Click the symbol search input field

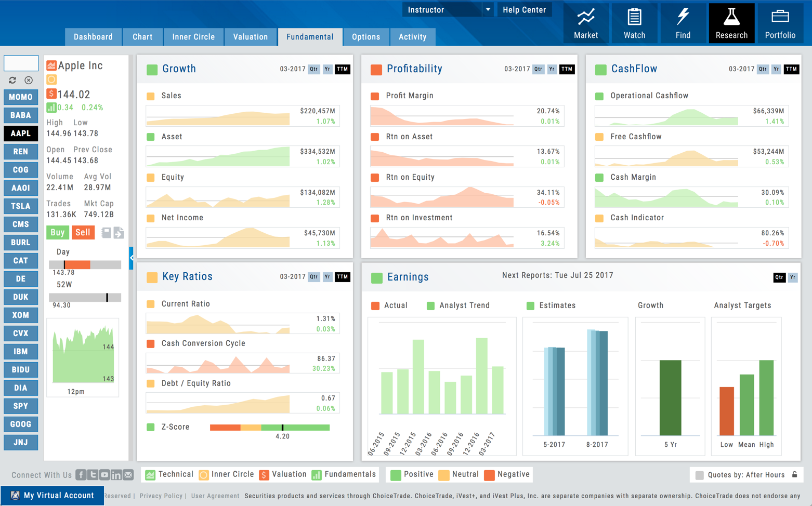(21, 63)
